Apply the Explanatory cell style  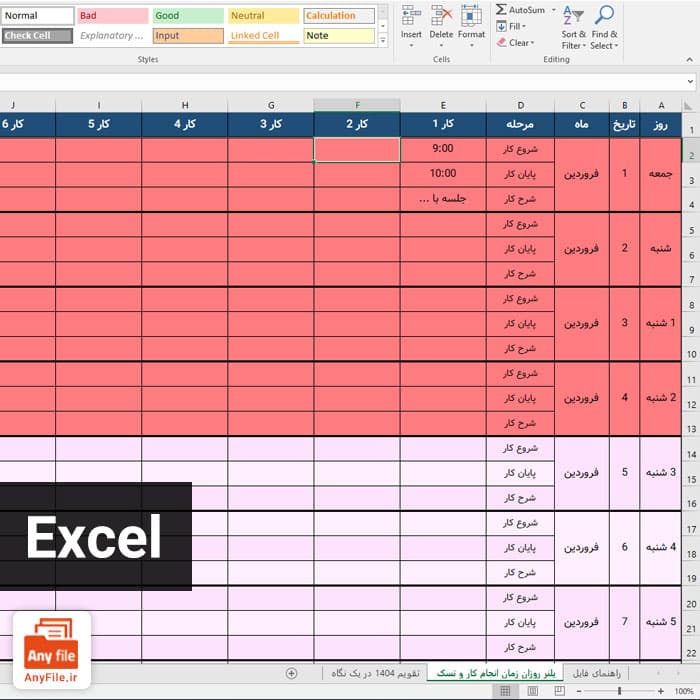coord(112,36)
